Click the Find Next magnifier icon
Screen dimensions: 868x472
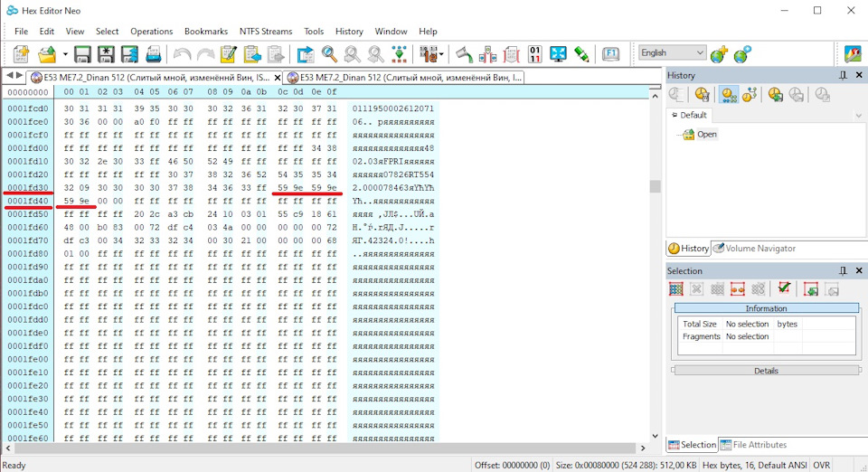pos(352,54)
